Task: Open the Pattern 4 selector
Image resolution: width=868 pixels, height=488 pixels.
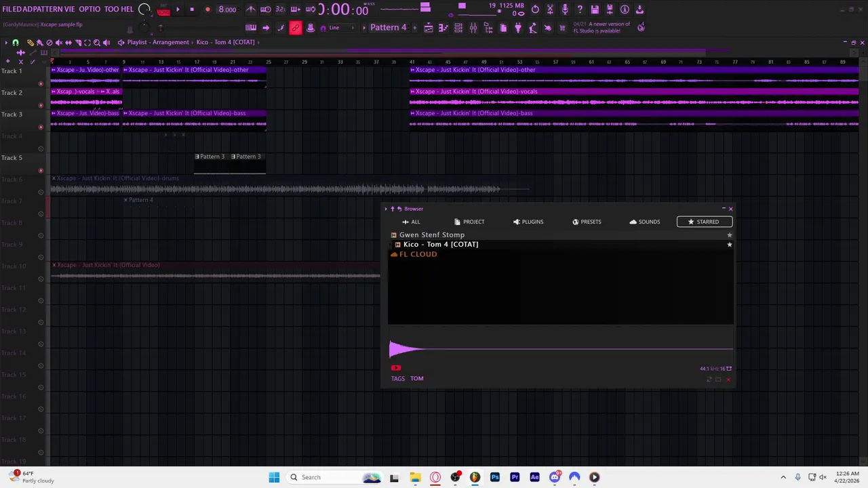Action: click(388, 28)
